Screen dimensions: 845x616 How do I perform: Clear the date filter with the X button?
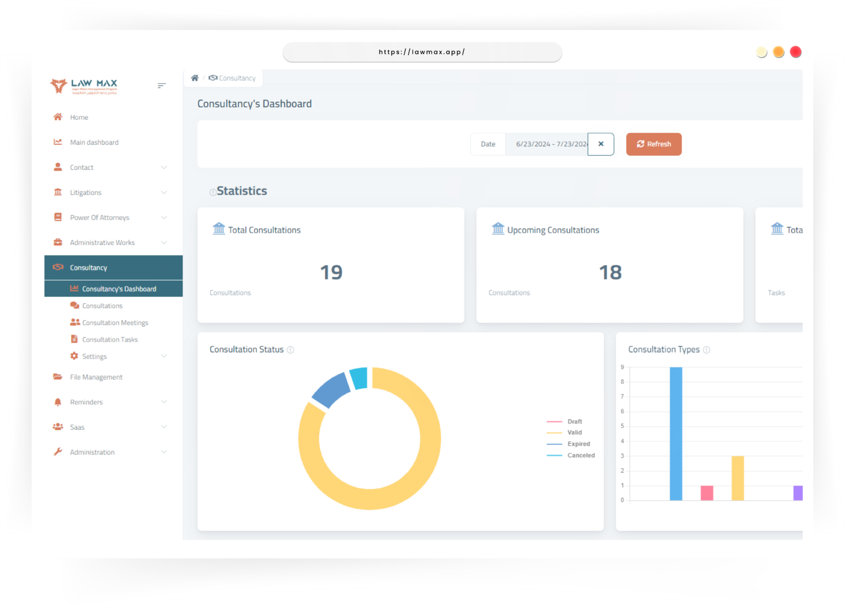click(601, 144)
